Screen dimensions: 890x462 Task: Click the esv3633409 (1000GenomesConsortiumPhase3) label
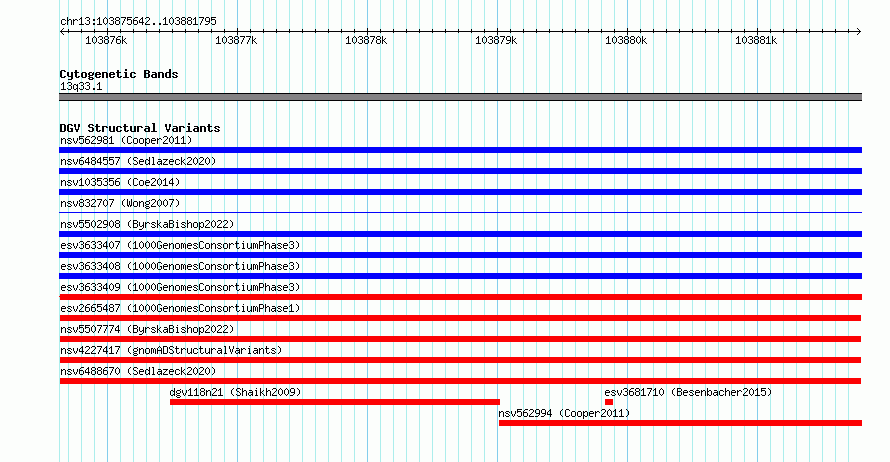tap(180, 287)
